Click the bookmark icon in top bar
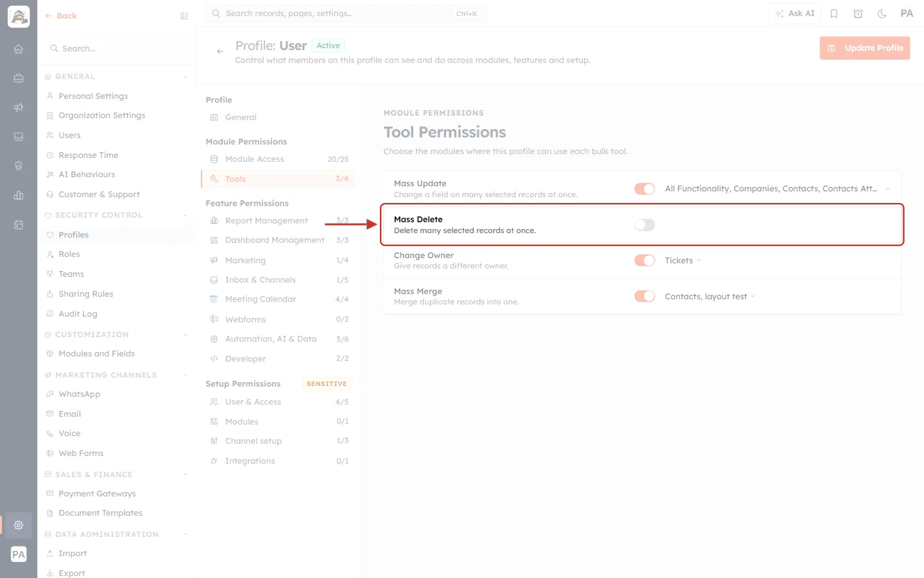 click(834, 13)
